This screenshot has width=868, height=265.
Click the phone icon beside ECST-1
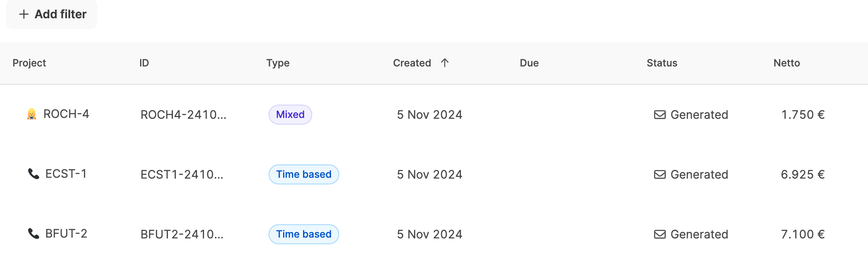click(33, 174)
